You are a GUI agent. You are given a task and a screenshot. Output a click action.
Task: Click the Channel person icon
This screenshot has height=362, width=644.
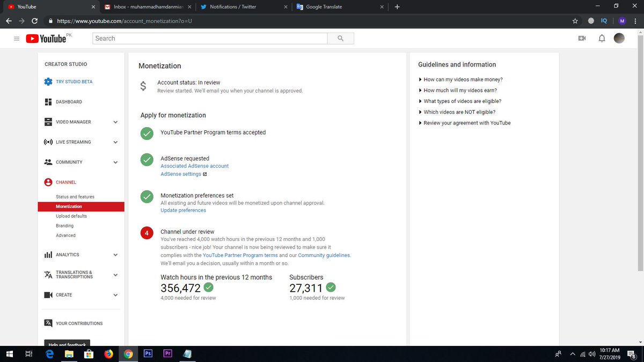point(48,182)
